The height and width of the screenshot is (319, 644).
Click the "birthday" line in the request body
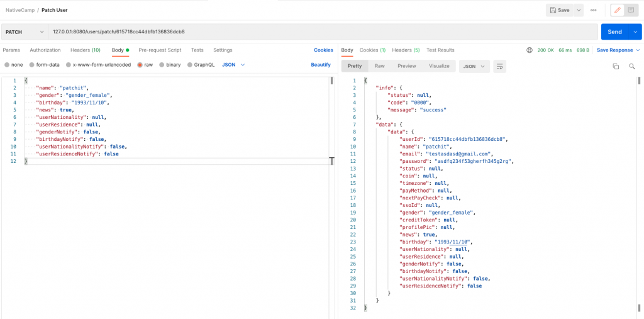click(x=73, y=103)
